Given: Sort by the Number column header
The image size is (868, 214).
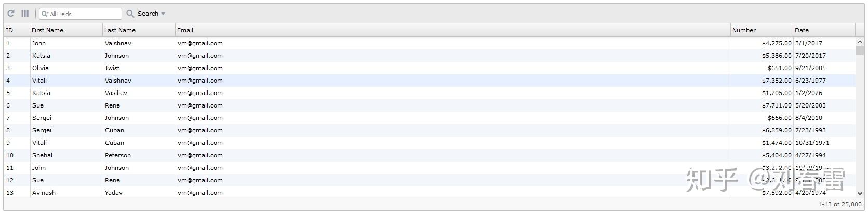Looking at the screenshot, I should (x=744, y=30).
